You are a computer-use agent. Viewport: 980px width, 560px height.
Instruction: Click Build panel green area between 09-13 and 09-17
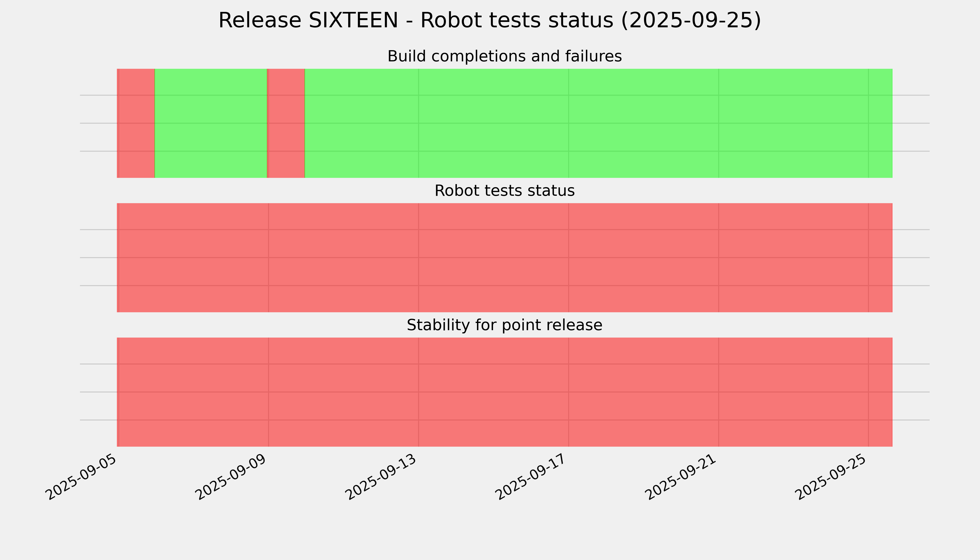493,123
